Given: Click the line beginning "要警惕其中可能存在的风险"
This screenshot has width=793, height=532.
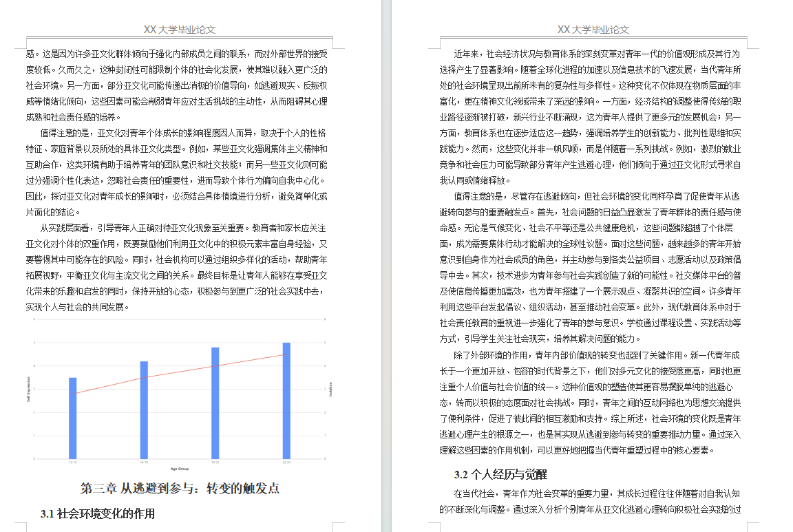Looking at the screenshot, I should [176, 259].
